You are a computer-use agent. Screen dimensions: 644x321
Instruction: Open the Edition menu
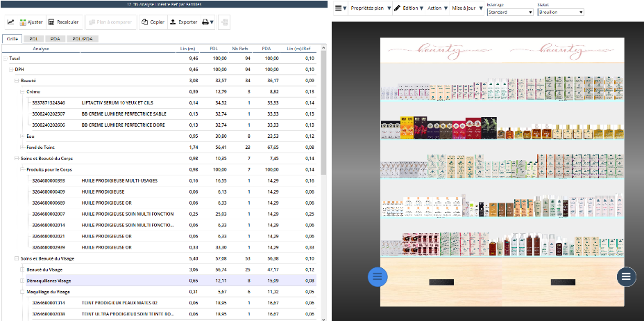point(409,8)
